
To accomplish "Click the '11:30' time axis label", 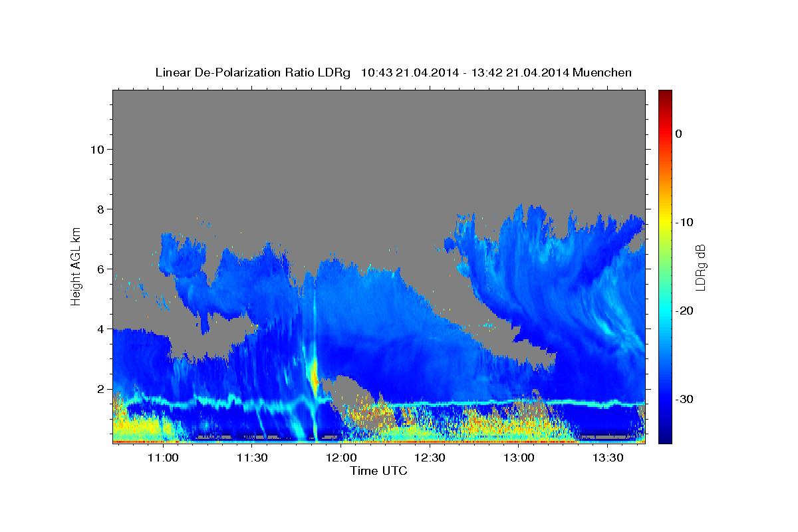I will pyautogui.click(x=251, y=458).
